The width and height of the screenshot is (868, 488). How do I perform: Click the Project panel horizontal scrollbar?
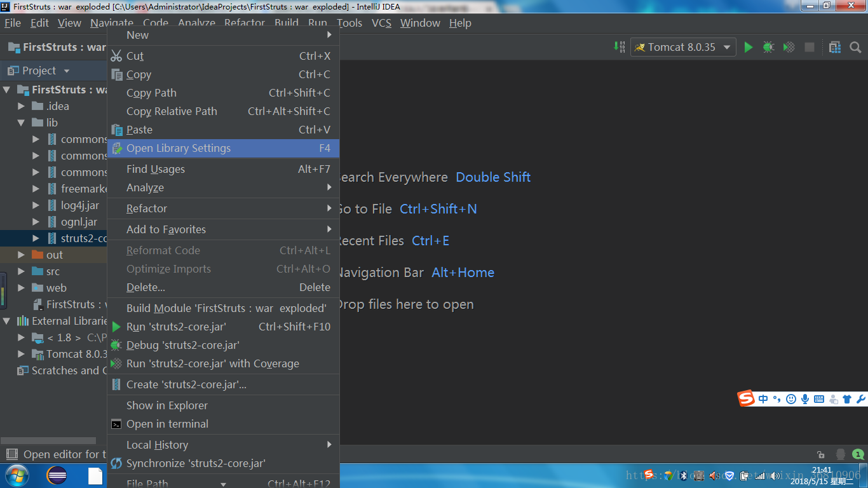pos(48,440)
